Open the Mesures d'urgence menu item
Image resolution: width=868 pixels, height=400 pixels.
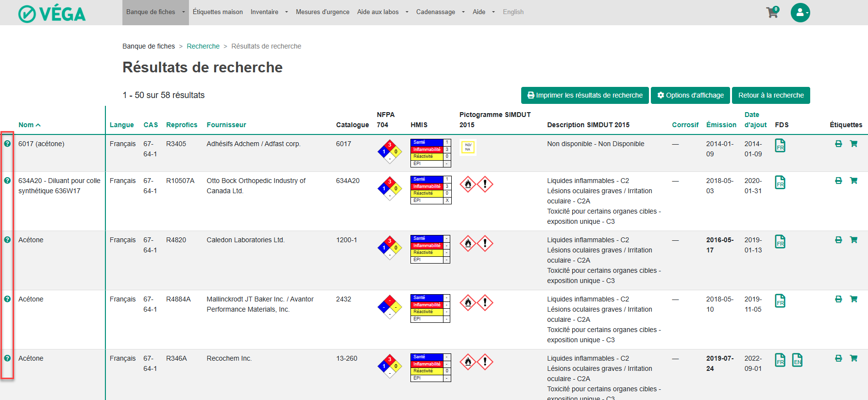click(323, 12)
